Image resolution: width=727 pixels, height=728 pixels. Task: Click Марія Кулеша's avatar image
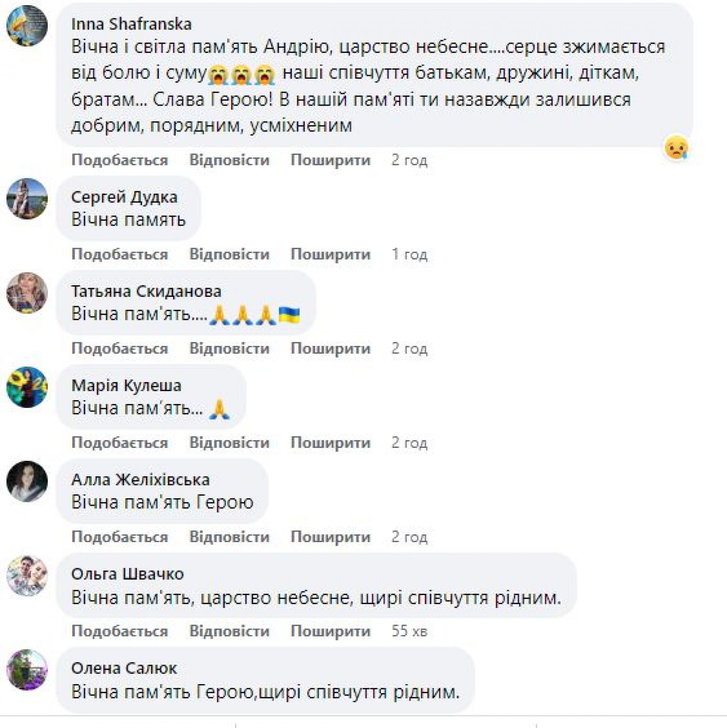point(27,387)
